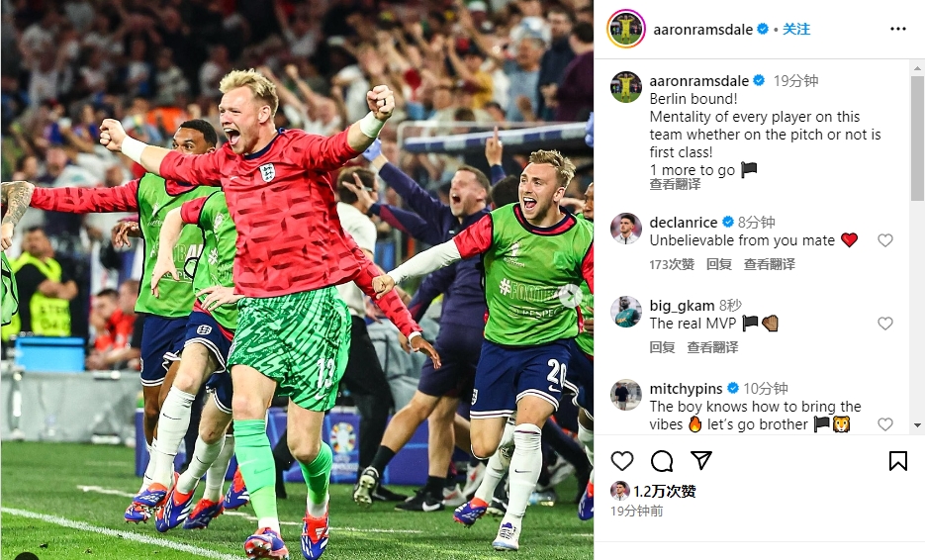Follow aaronramsdale via the 关注 button
The height and width of the screenshot is (560, 925).
[795, 29]
